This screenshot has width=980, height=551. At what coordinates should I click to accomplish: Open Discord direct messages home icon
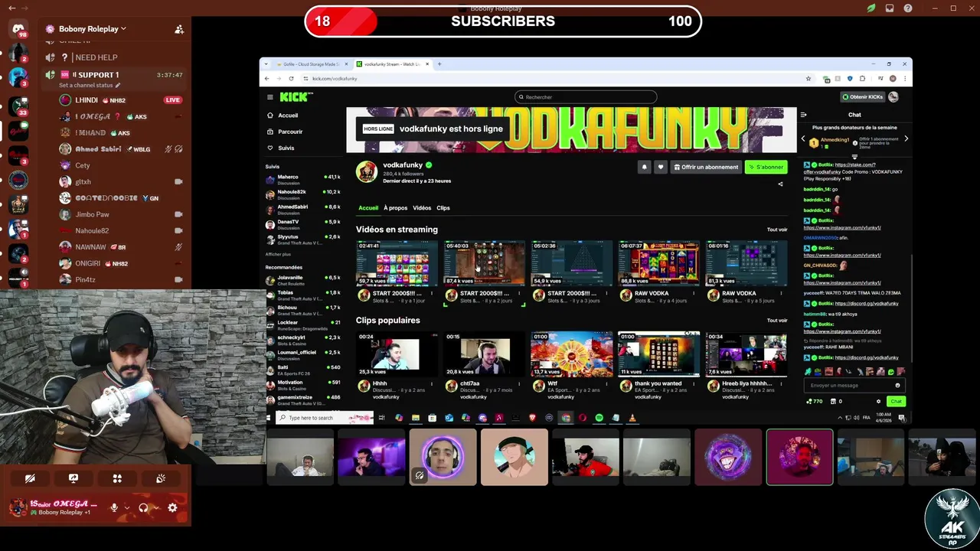(x=18, y=29)
